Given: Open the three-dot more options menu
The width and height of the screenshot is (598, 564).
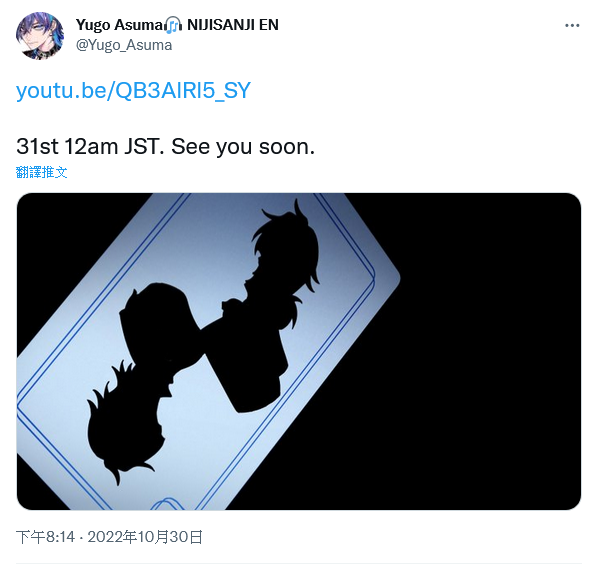Looking at the screenshot, I should click(572, 26).
